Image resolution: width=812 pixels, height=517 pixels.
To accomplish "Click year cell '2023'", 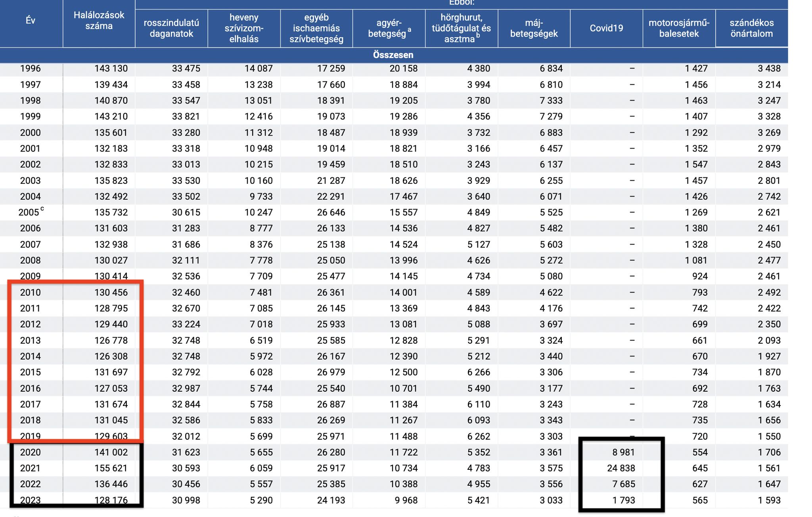I will coord(31,500).
